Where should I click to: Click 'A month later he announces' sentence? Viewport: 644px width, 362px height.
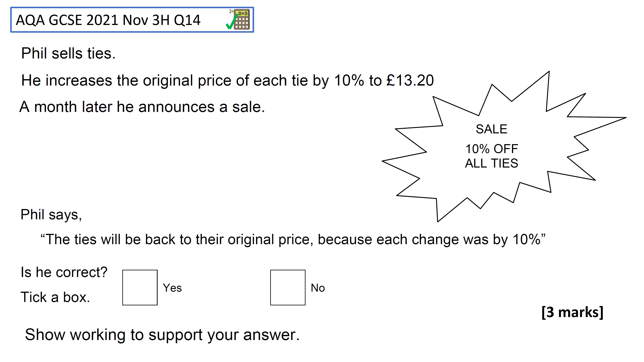pos(142,107)
